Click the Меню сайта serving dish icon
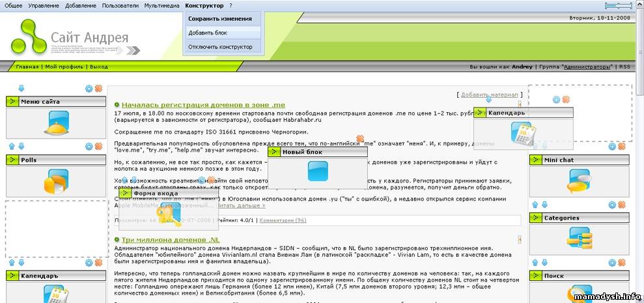The image size is (644, 303). pyautogui.click(x=56, y=123)
